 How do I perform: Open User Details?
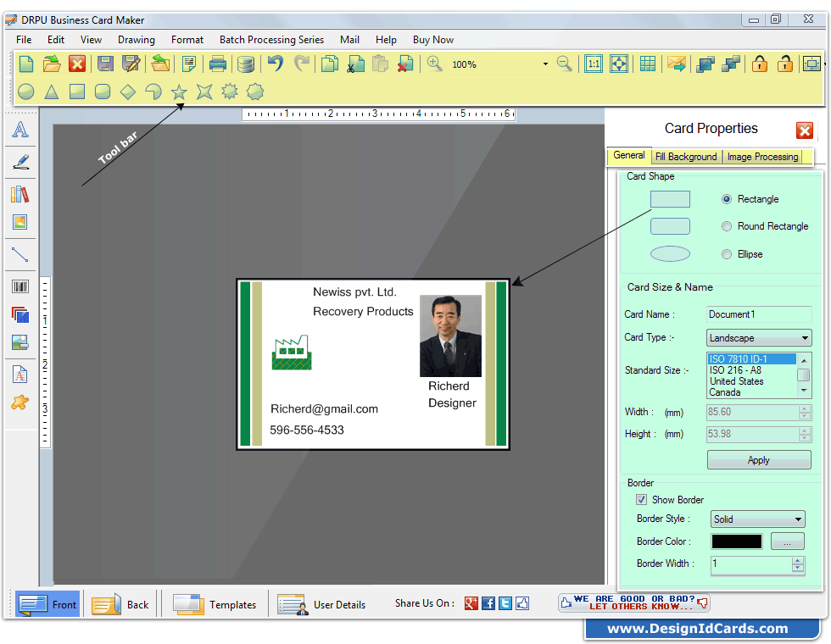321,604
